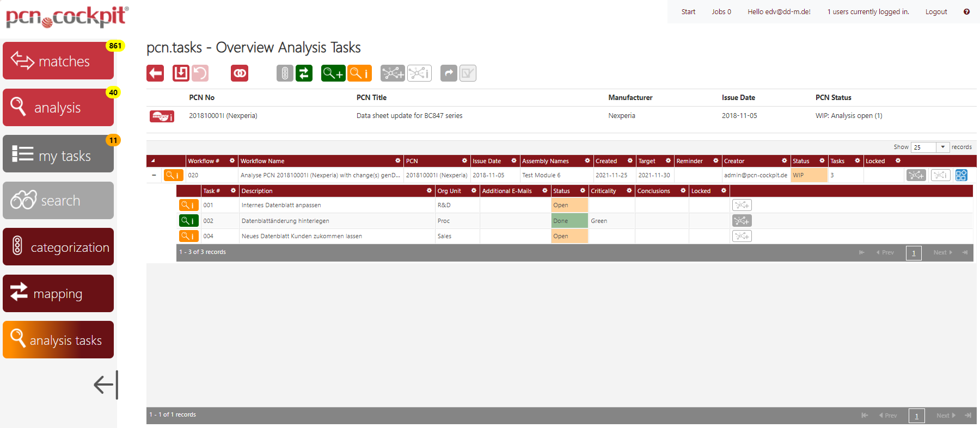Image resolution: width=980 pixels, height=428 pixels.
Task: Open info for task 002 via green icon
Action: tap(188, 221)
